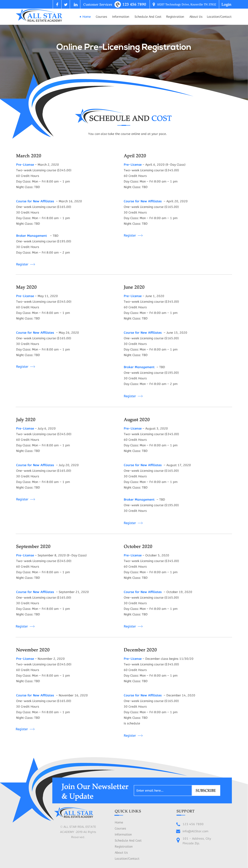This screenshot has height=868, width=248.
Task: Open the LinkedIn icon in top bar
Action: point(76,4)
